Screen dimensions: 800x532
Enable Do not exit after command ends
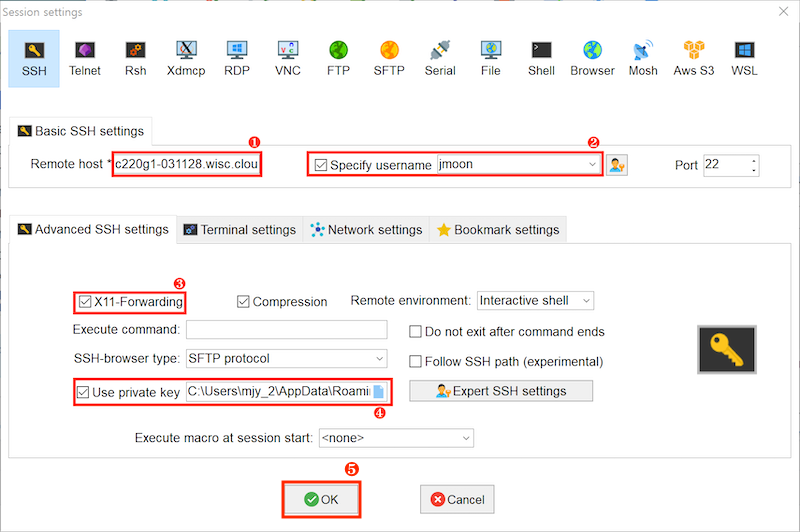[415, 332]
